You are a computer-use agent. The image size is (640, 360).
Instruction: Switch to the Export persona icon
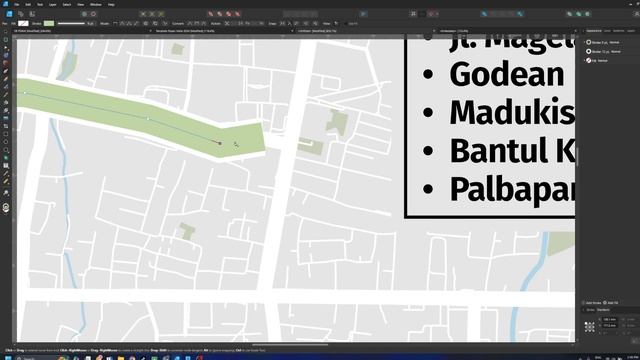[x=32, y=14]
